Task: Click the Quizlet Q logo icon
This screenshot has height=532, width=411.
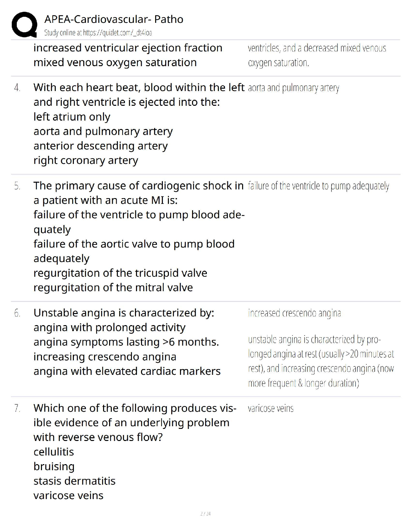Action: [x=24, y=24]
